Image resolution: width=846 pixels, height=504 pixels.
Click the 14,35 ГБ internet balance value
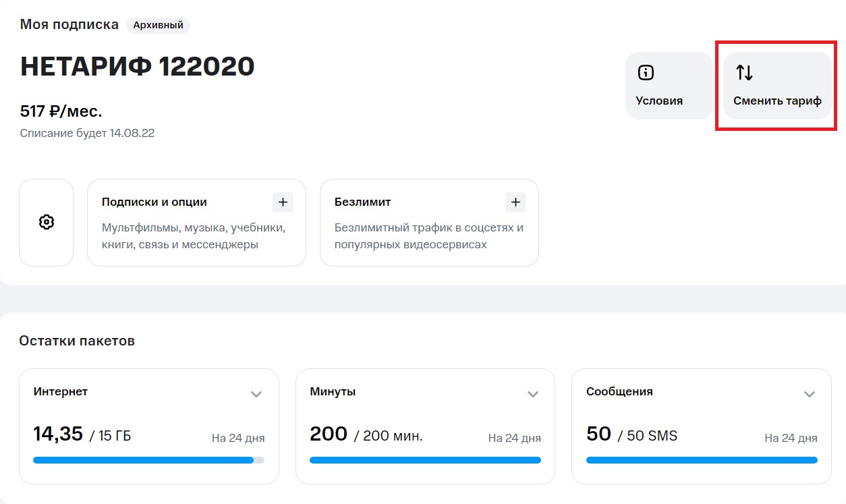pos(82,435)
